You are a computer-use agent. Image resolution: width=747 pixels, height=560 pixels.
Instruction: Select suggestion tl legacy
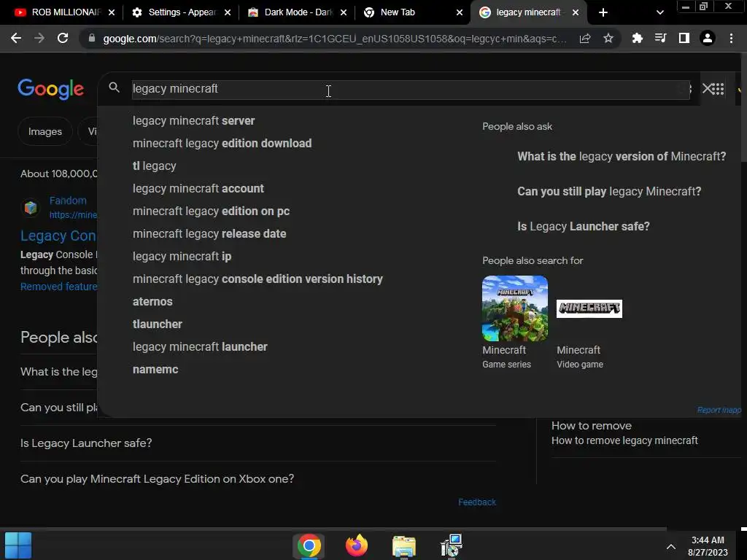(x=155, y=166)
